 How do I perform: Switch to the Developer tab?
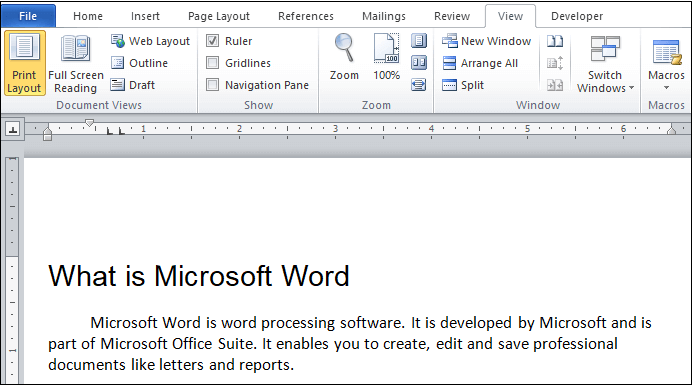(x=577, y=16)
